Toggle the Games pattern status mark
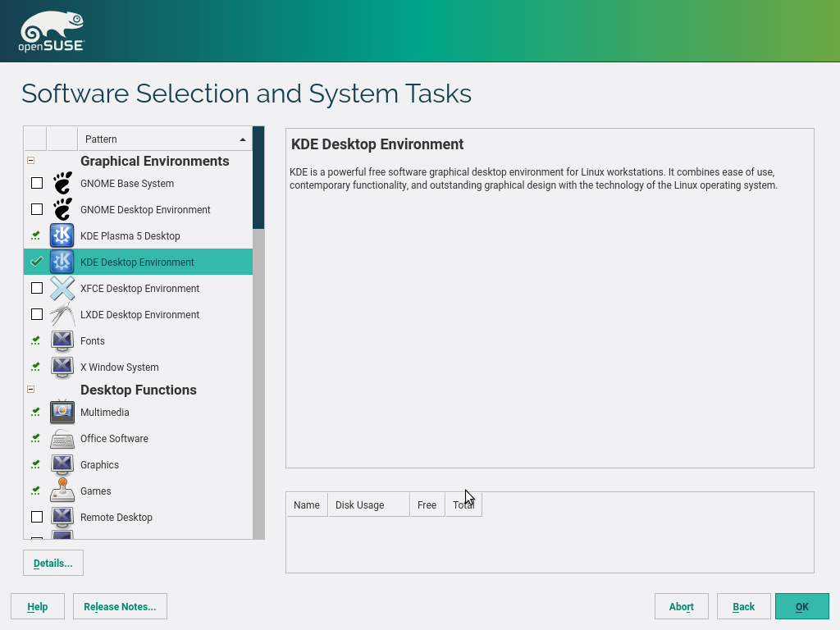The image size is (840, 630). (36, 491)
